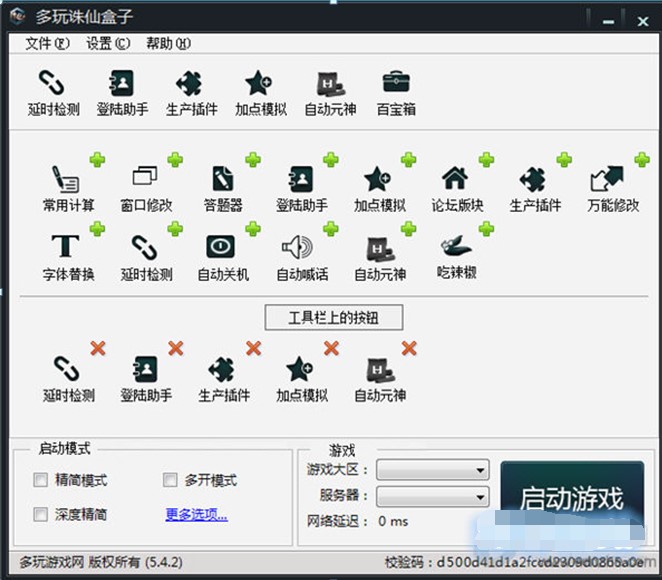Image resolution: width=662 pixels, height=580 pixels.
Task: Add 论坛版块 with its green plus
Action: pyautogui.click(x=486, y=160)
